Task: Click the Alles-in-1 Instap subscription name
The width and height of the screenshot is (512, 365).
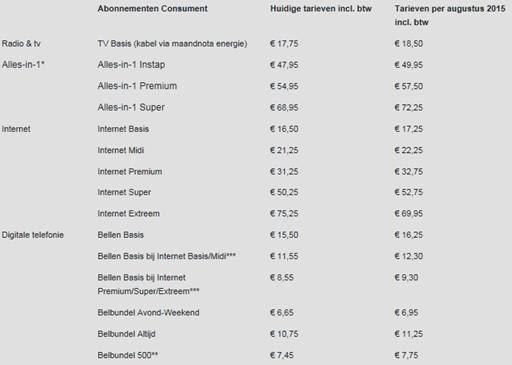Action: click(x=131, y=65)
